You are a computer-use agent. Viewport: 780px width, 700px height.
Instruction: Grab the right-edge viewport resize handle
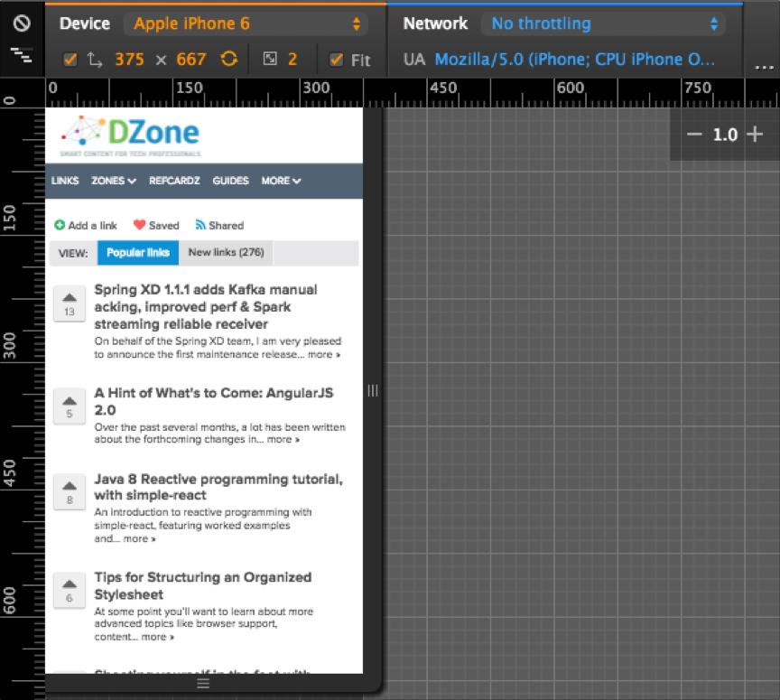[373, 391]
